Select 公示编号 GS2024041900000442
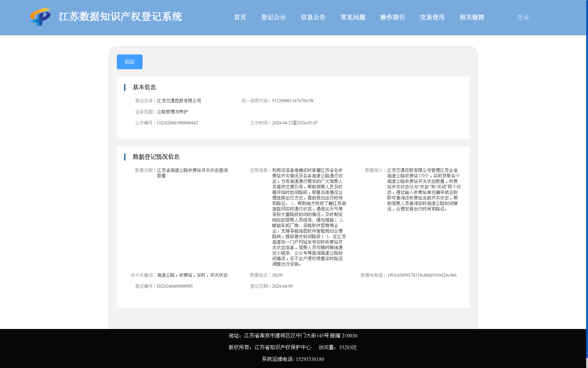 point(178,123)
